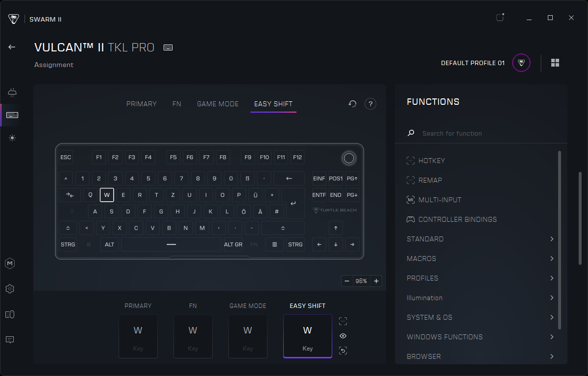The image size is (588, 376).
Task: Click the EINF key
Action: point(319,179)
